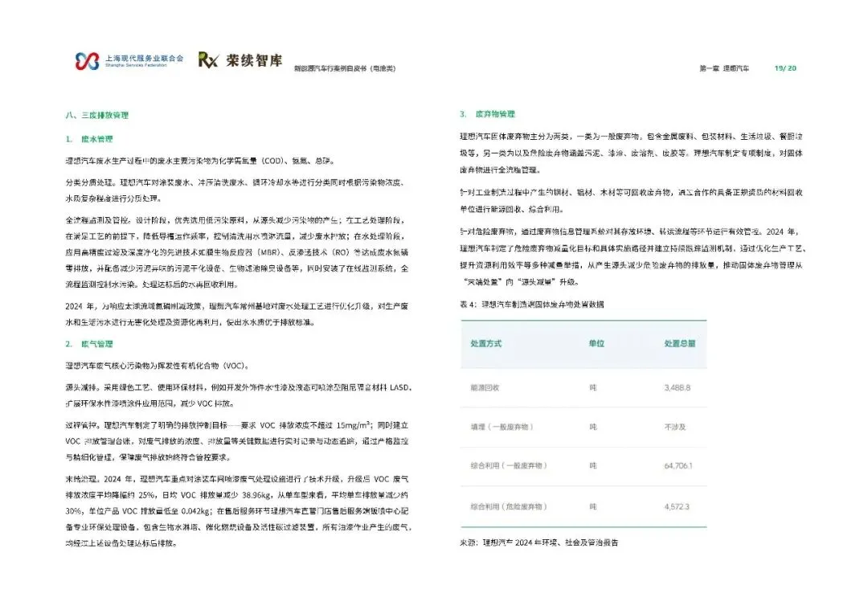Select the chapter label 第一章 理想汽车
868x614 pixels.
pos(724,68)
